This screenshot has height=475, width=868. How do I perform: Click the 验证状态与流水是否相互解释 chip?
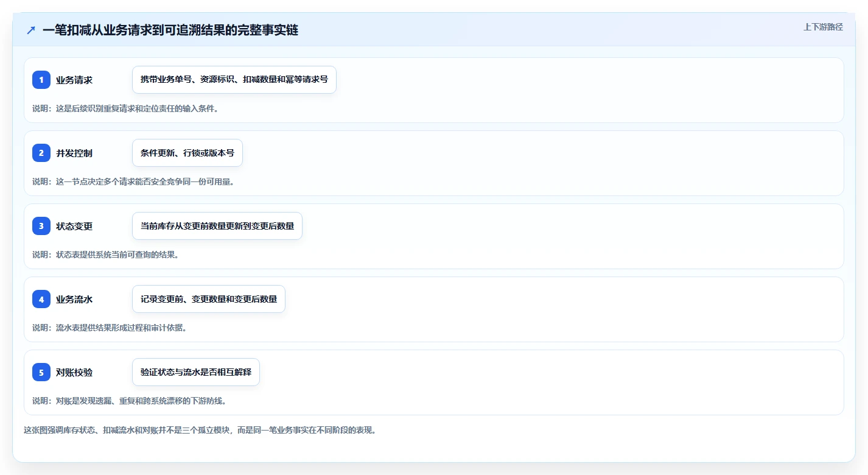(196, 372)
